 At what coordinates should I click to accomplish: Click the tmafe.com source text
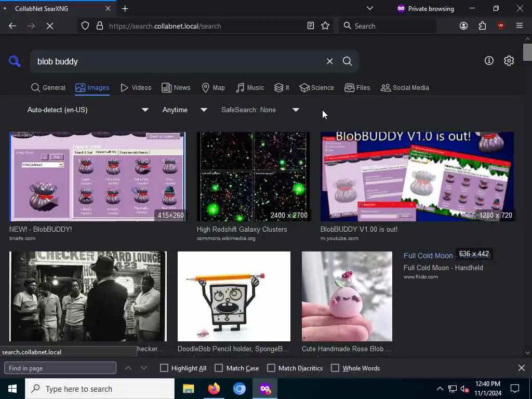tap(22, 238)
